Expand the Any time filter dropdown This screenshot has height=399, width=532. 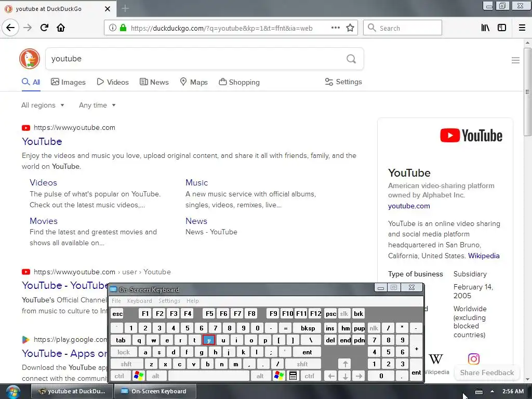pyautogui.click(x=97, y=105)
